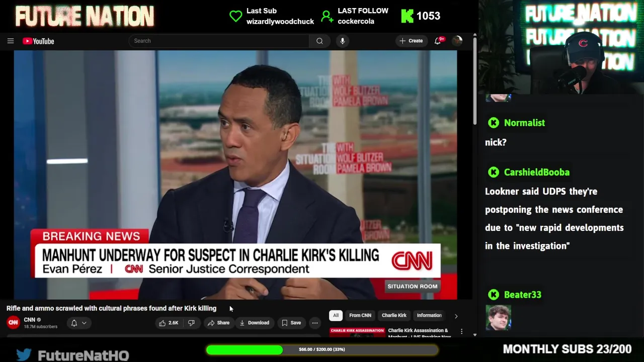Screen dimensions: 644x362
Task: Show more filter chips with right arrow
Action: tap(456, 316)
